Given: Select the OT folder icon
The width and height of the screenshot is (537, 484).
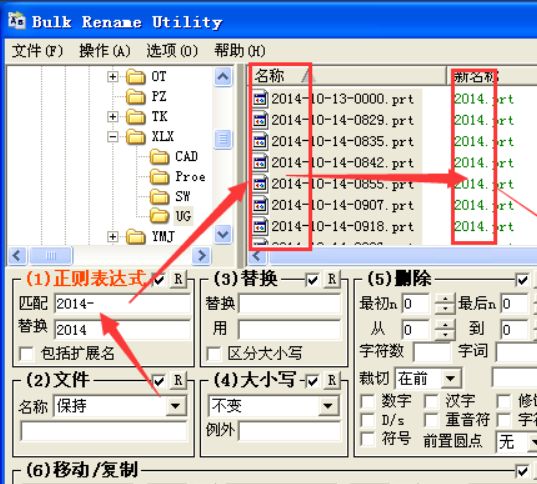Looking at the screenshot, I should pos(136,77).
